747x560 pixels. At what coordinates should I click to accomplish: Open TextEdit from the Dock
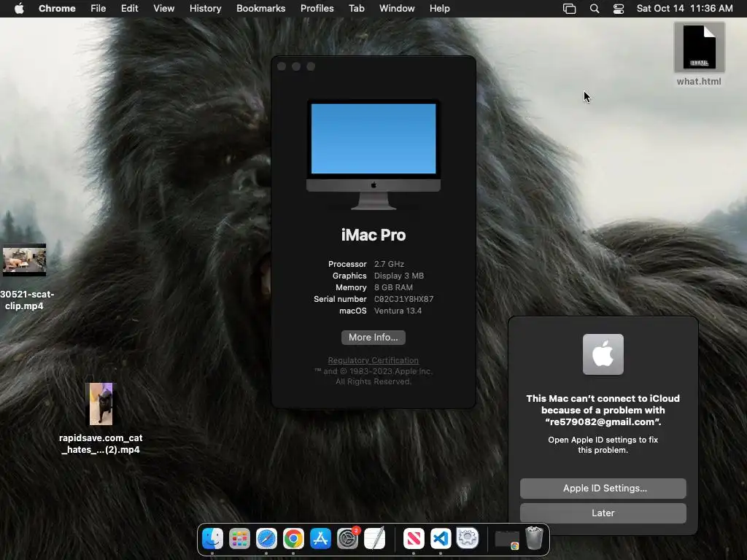point(374,539)
